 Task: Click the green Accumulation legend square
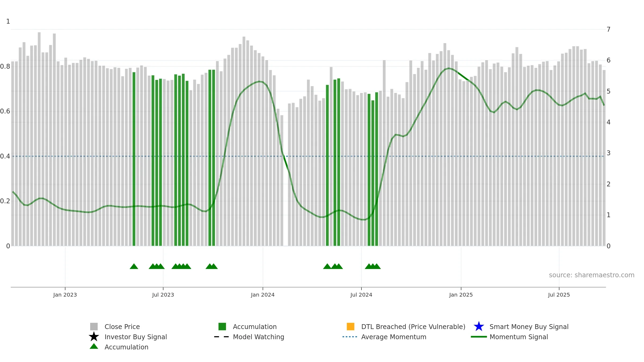[x=222, y=327]
